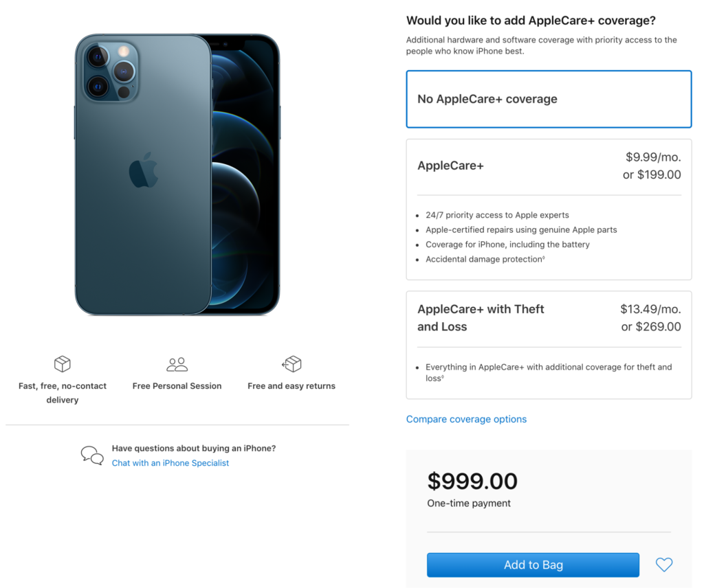Image resolution: width=704 pixels, height=588 pixels.
Task: Click the $999.00 price text
Action: [x=472, y=481]
